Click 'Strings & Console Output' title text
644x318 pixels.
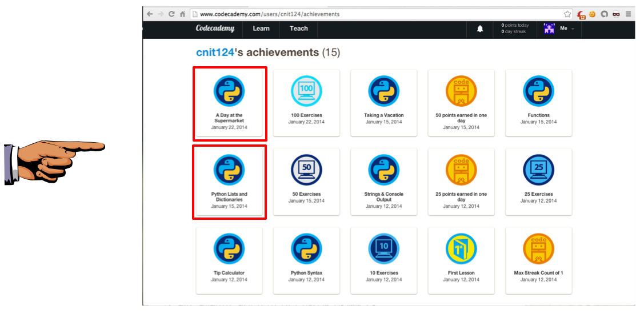383,197
